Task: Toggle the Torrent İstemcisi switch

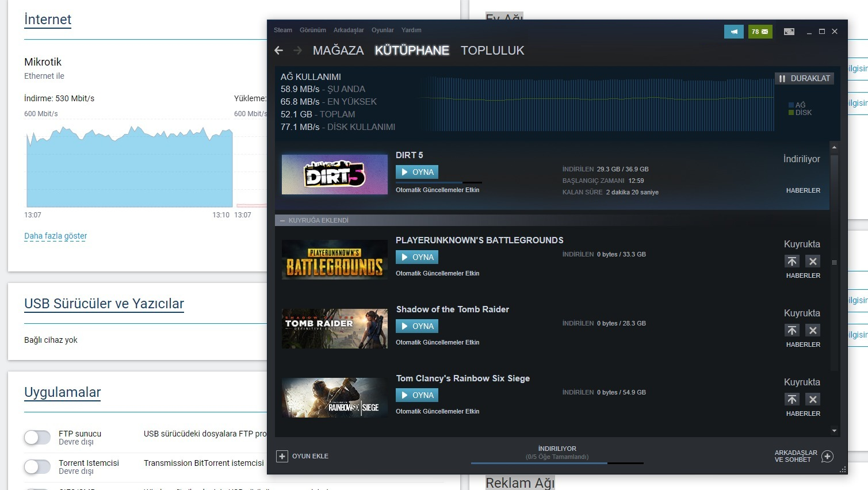Action: (37, 466)
